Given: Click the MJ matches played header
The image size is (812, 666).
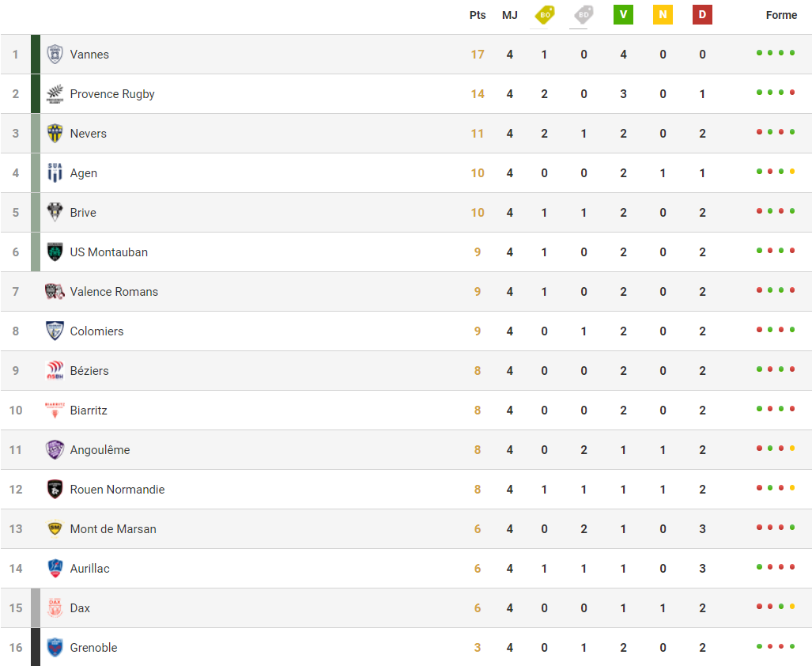Looking at the screenshot, I should pos(509,15).
